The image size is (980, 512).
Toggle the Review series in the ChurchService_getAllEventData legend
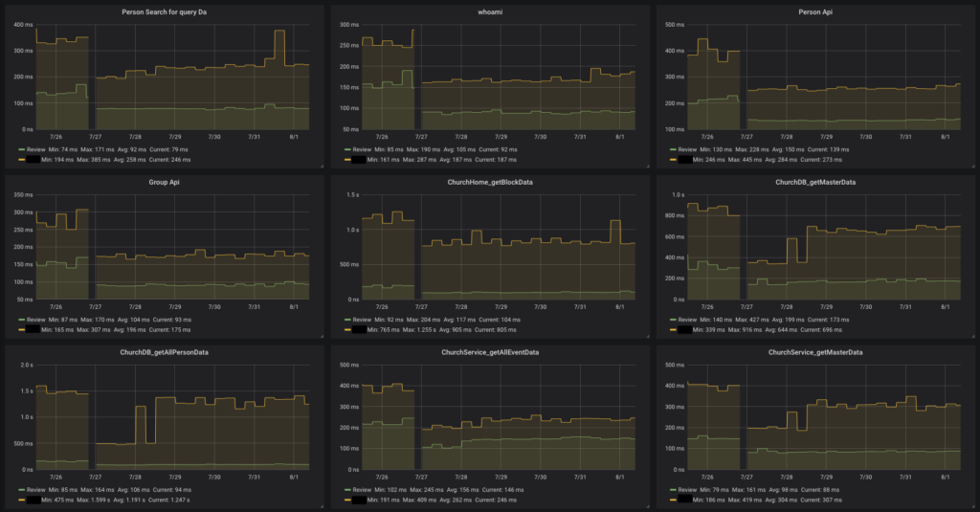coord(362,489)
